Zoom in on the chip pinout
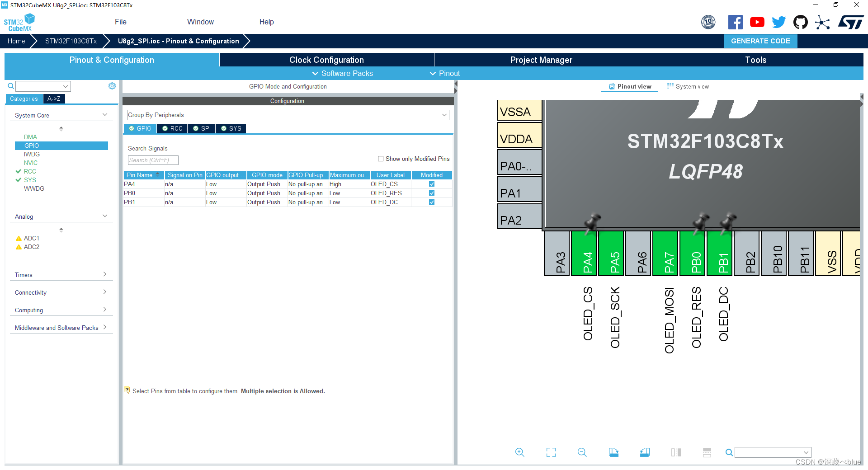 (520, 452)
